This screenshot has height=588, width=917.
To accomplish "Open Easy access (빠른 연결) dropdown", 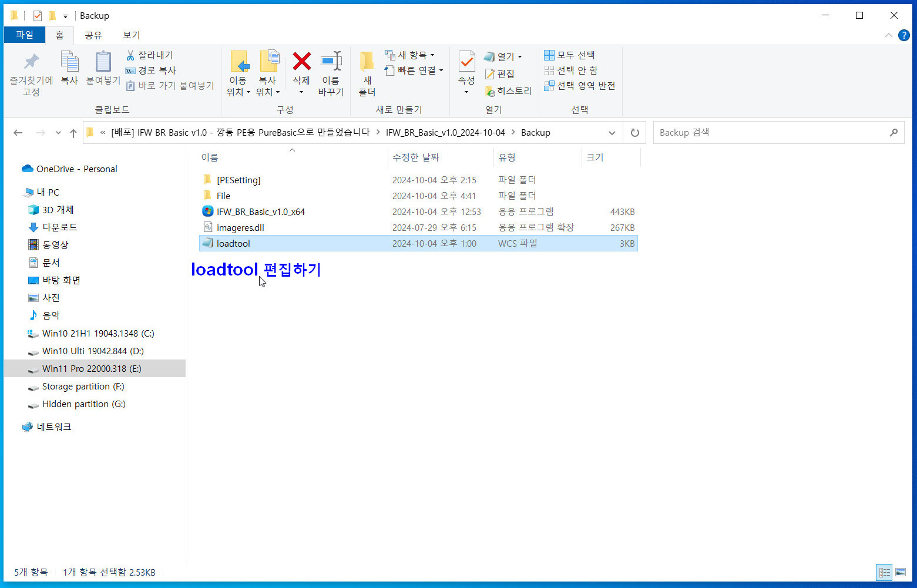I will tap(414, 70).
